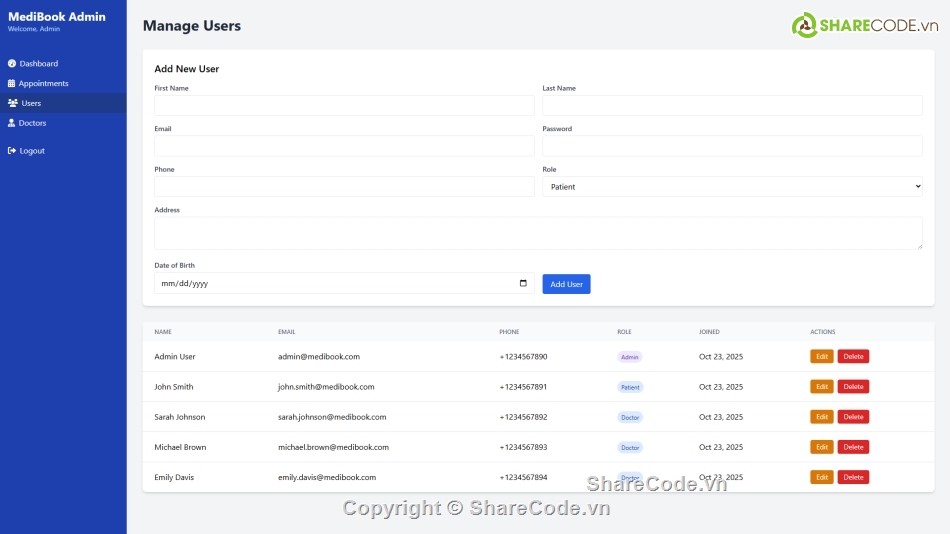The width and height of the screenshot is (950, 534).
Task: Edit the Admin User row
Action: coord(821,357)
